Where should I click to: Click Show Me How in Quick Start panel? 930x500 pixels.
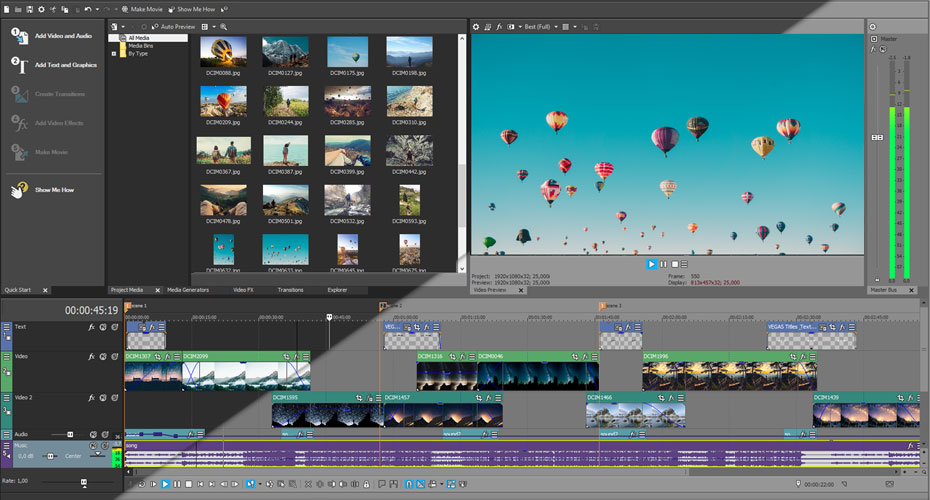click(55, 190)
